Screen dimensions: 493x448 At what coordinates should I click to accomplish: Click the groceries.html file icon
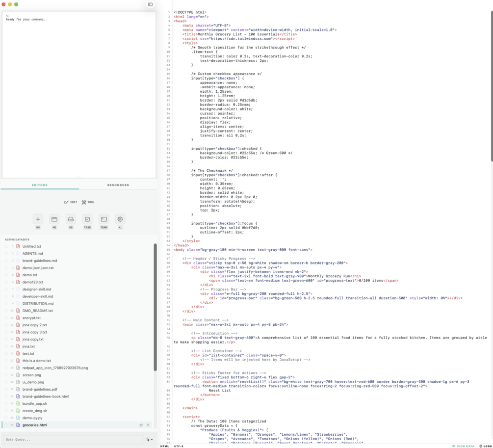click(18, 425)
